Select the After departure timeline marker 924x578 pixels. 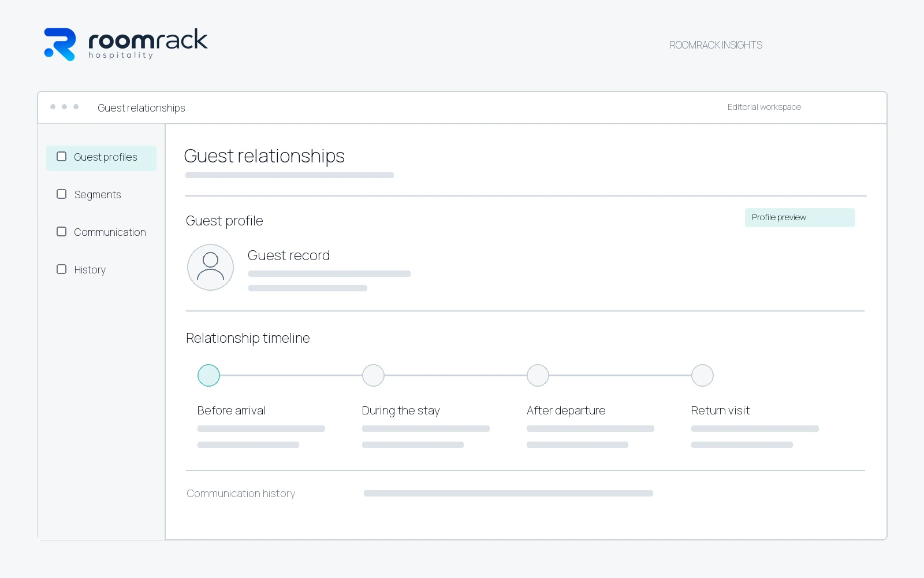[x=538, y=375]
